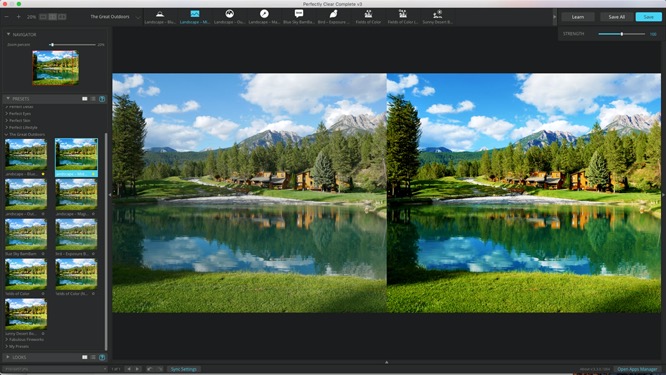Click the Navigator preview thumbnail
Viewport: 666px width, 375px height.
click(56, 68)
